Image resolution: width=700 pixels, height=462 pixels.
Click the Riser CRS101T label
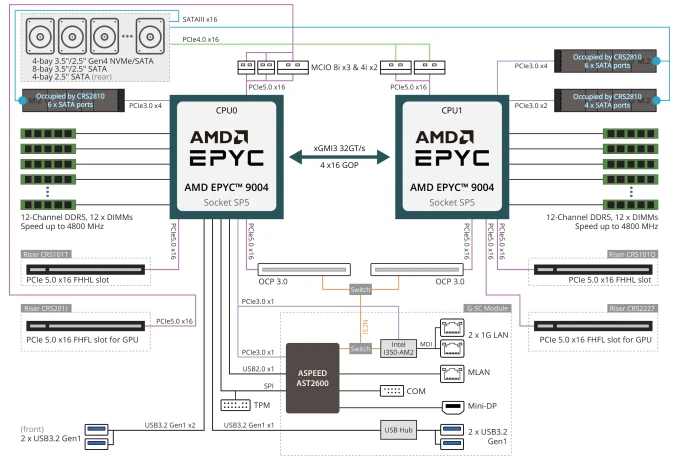click(46, 254)
